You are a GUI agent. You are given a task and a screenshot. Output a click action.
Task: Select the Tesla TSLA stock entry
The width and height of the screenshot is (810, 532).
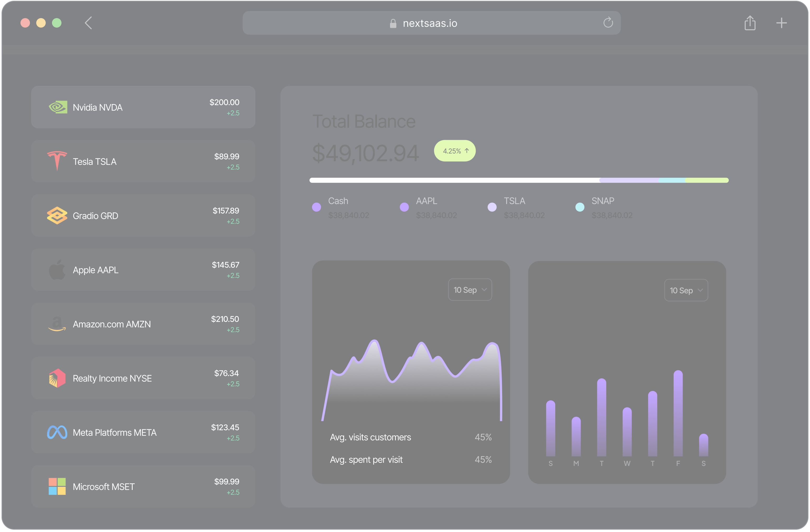click(143, 161)
